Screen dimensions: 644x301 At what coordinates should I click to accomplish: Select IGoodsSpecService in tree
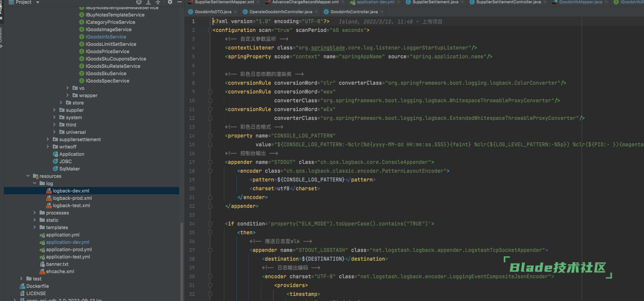[x=107, y=81]
